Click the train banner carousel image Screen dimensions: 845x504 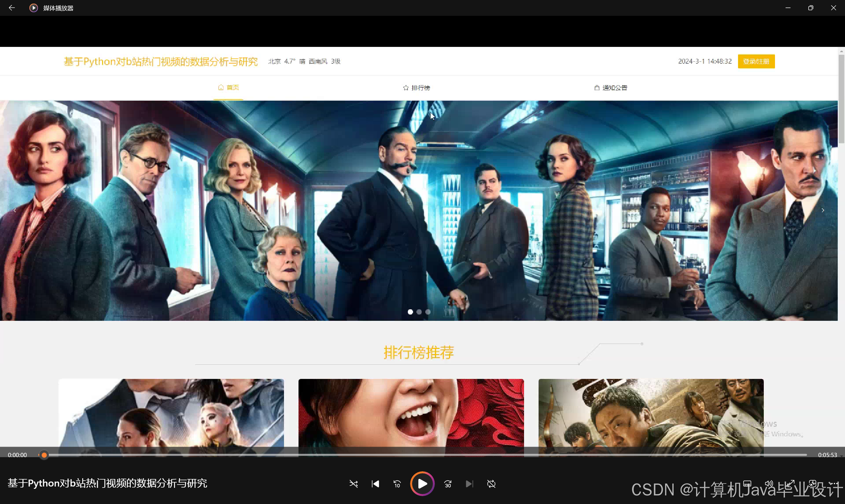click(419, 211)
